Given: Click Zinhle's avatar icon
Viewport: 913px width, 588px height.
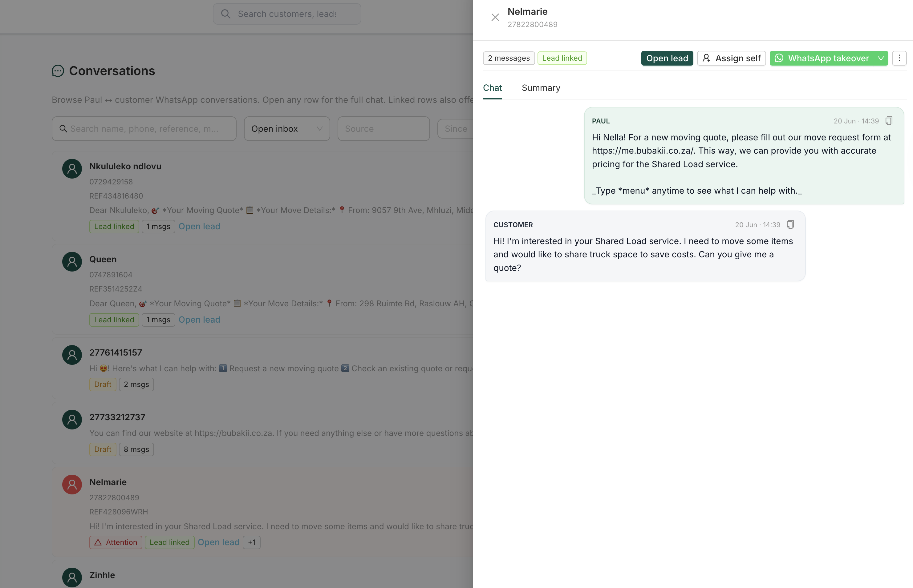Looking at the screenshot, I should [x=72, y=577].
